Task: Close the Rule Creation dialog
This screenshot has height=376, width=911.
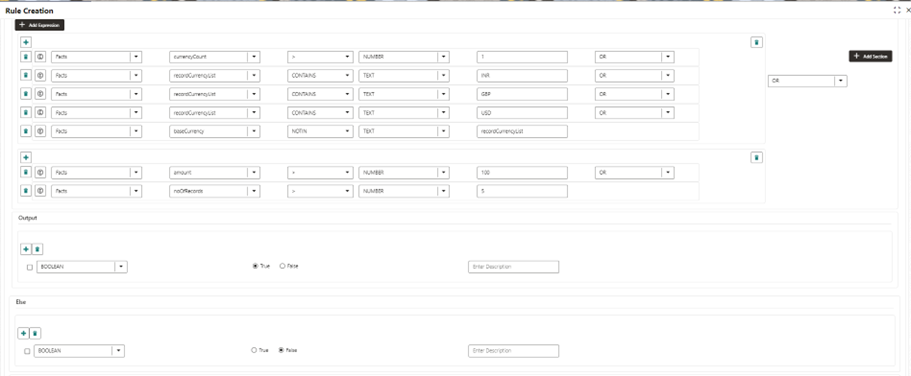Action: (908, 10)
